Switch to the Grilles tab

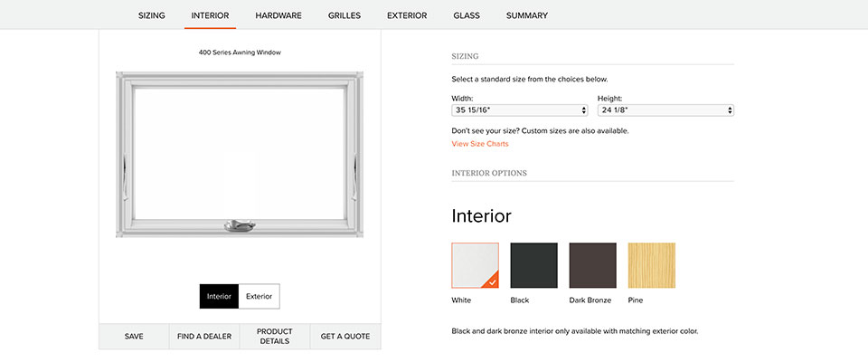[x=344, y=15]
